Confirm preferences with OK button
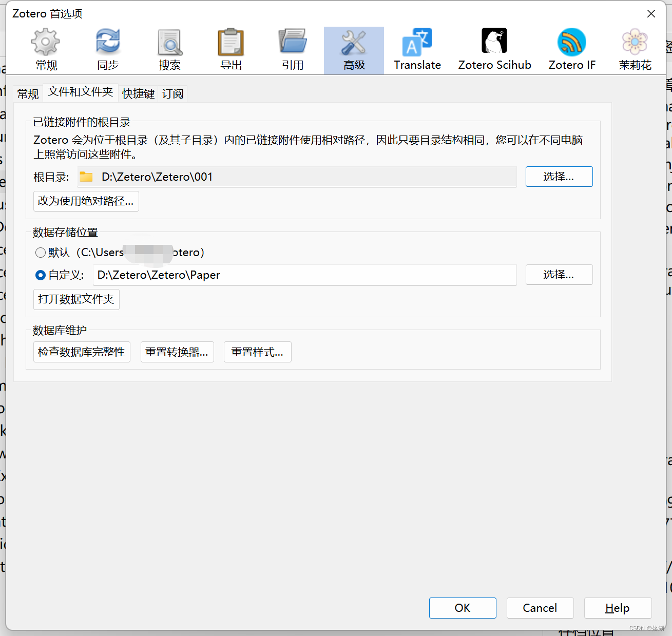Viewport: 672px width, 636px height. [463, 608]
